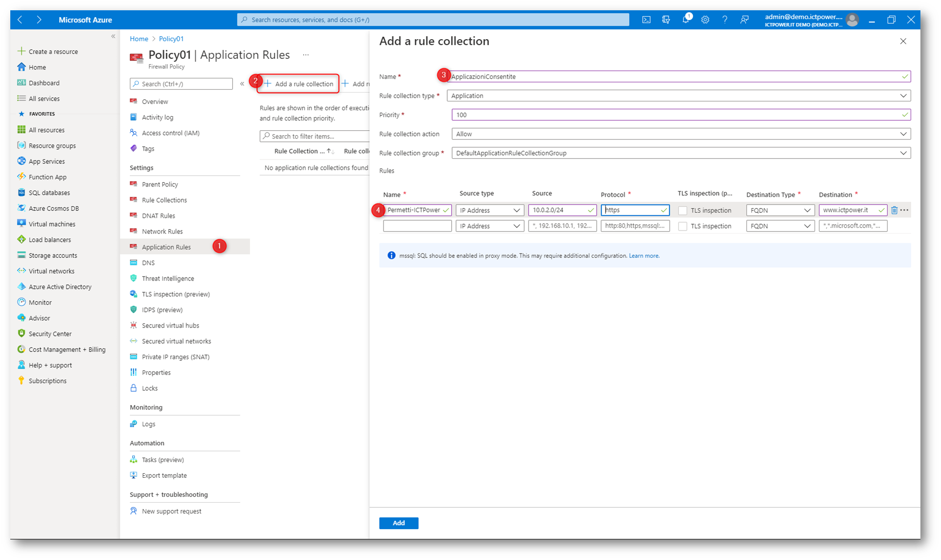This screenshot has width=941, height=560.
Task: Open the feedback icon
Action: [x=744, y=20]
